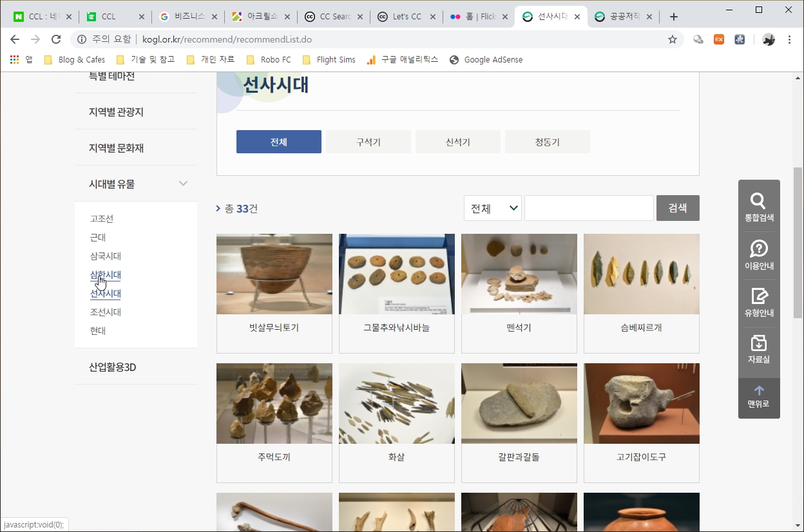Screen dimensions: 804x532
Task: Open the 화살 thumbnail
Action: point(397,403)
